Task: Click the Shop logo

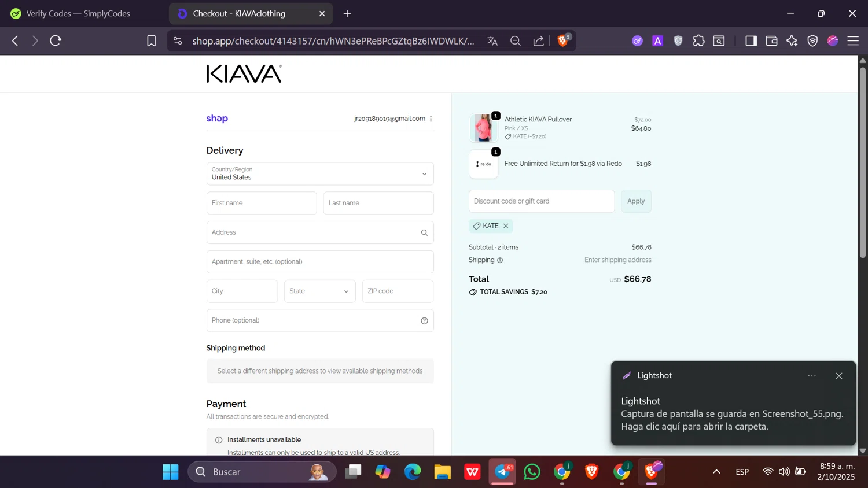Action: coord(217,118)
